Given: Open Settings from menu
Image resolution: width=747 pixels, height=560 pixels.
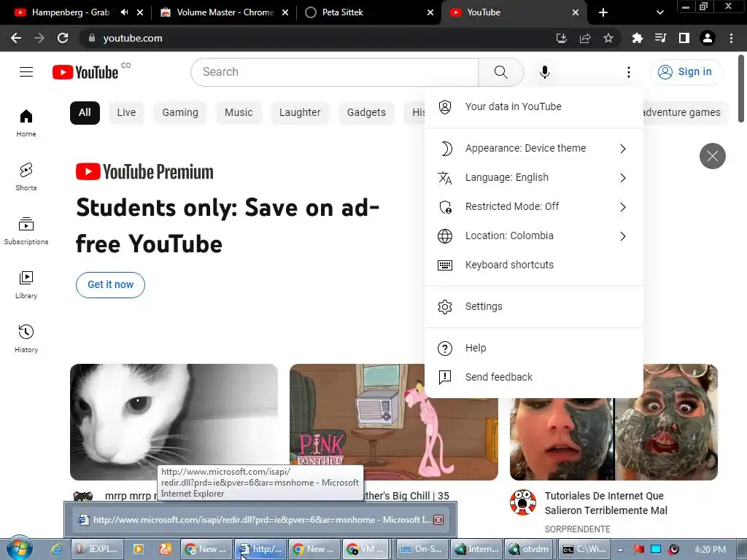Looking at the screenshot, I should point(533,306).
